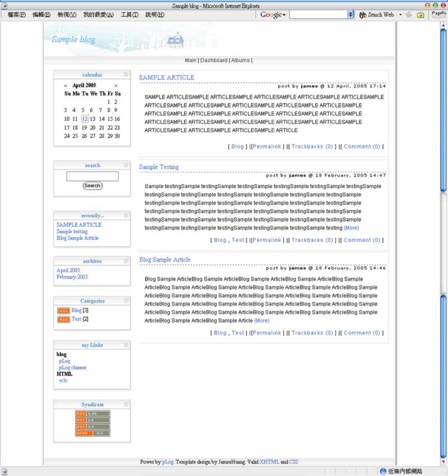Click the Main navigation link
Image resolution: width=448 pixels, height=476 pixels.
190,60
